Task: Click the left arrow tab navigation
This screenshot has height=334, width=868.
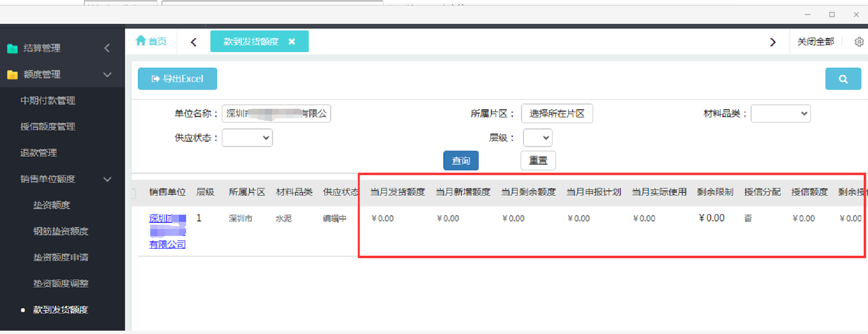Action: click(x=193, y=42)
